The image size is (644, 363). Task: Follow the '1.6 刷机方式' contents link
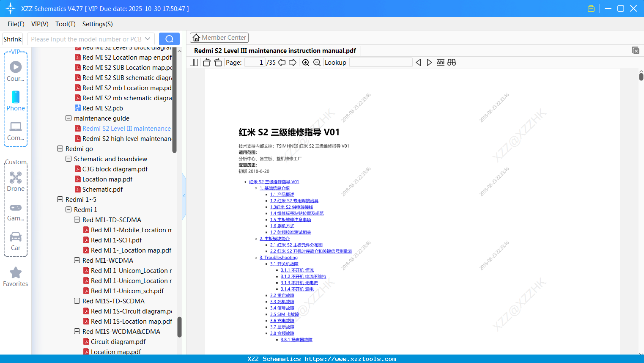coord(282,226)
